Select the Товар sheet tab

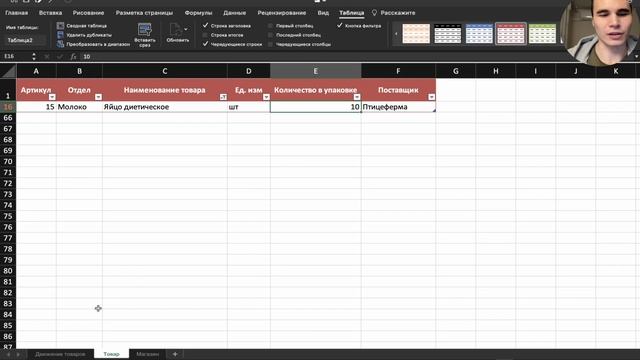click(111, 354)
